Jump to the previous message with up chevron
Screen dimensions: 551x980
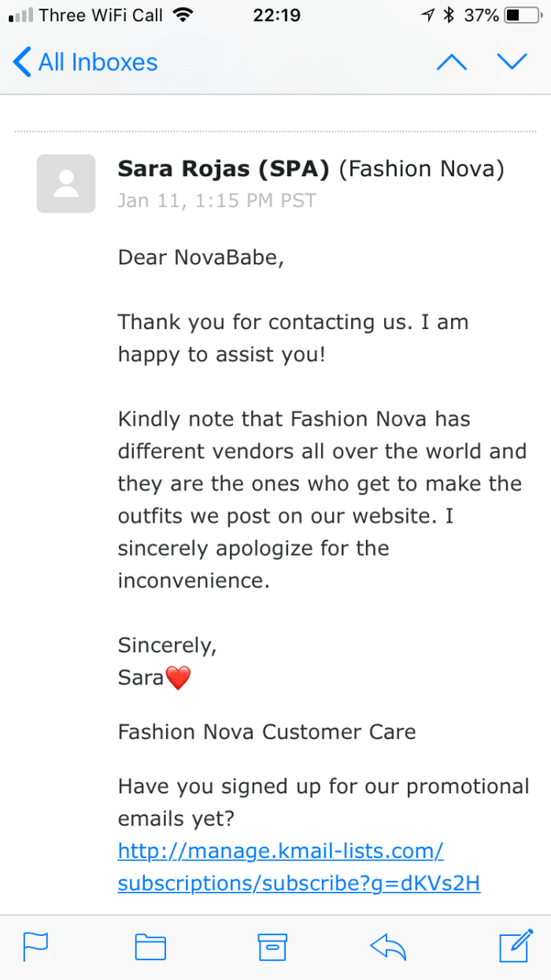451,61
